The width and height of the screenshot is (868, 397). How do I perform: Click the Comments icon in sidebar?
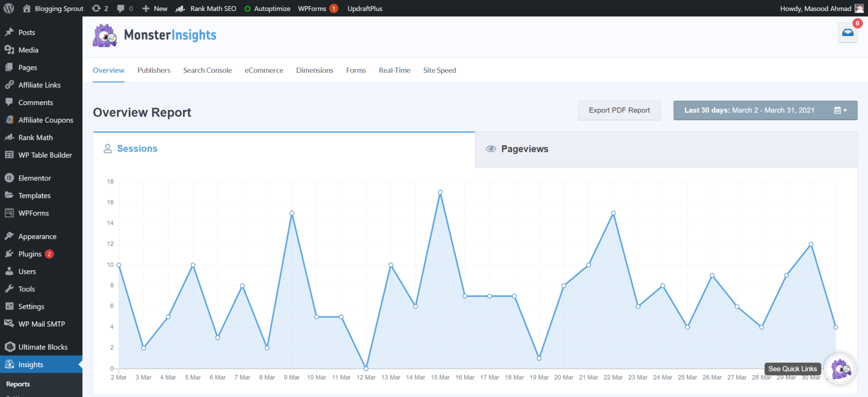(x=9, y=102)
